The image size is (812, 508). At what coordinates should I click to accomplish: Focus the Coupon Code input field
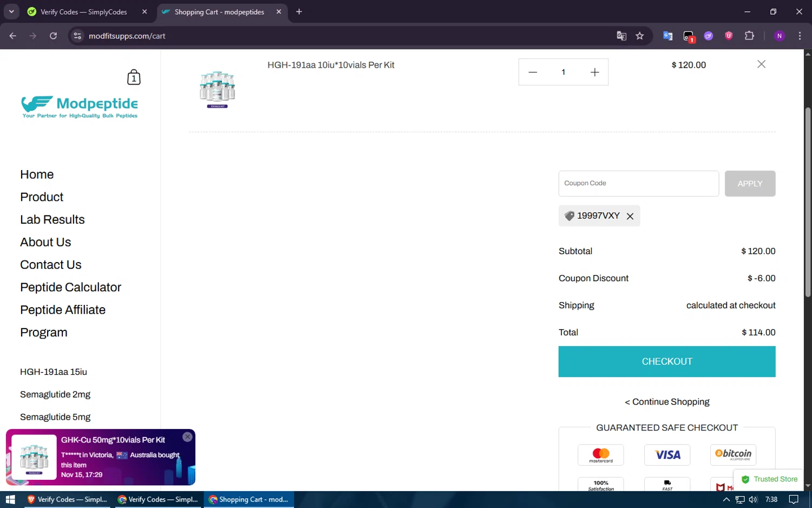click(x=639, y=184)
